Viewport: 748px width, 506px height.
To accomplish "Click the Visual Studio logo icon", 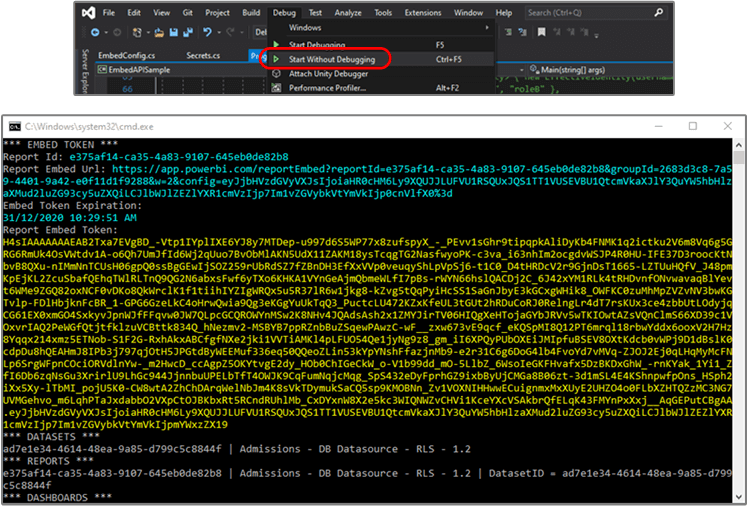I will coord(87,13).
